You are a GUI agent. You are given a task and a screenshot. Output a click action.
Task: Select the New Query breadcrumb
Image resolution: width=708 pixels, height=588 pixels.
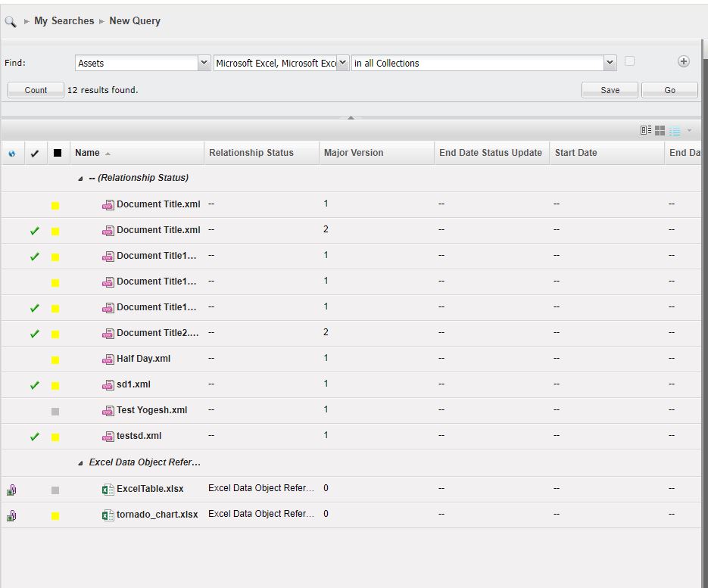[135, 20]
